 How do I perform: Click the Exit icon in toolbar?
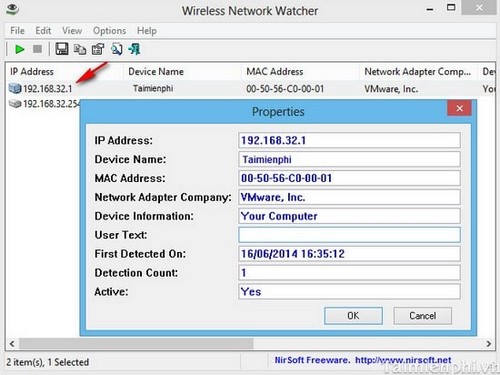tap(135, 49)
